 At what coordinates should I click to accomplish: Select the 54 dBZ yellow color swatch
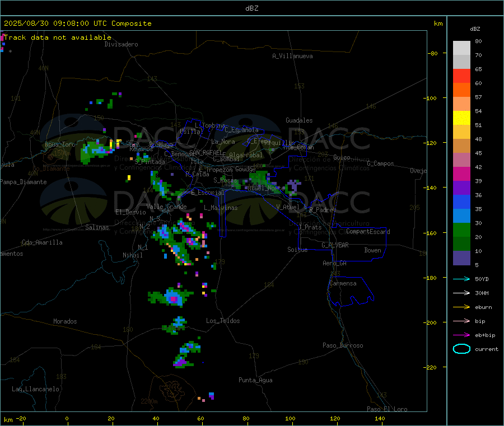coord(461,118)
